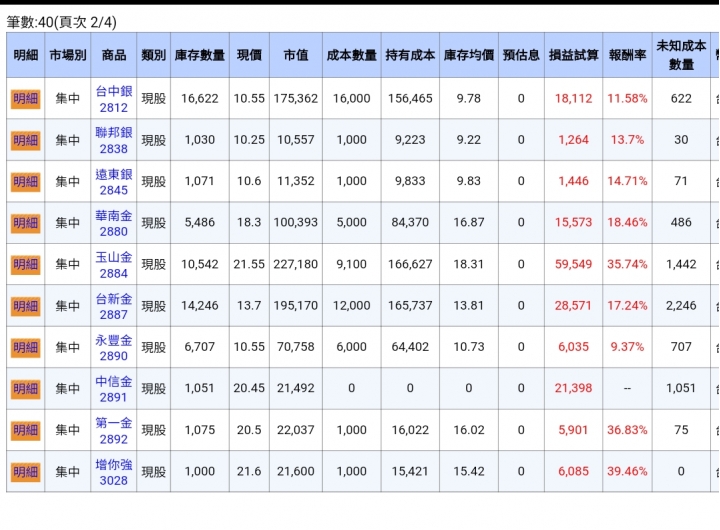
Task: Select average price 18.31
Action: [469, 265]
